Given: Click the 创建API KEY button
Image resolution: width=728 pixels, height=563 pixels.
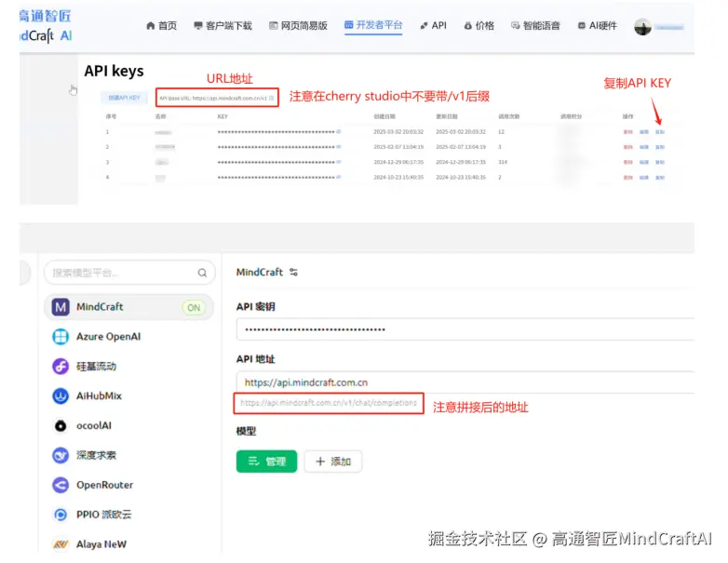Looking at the screenshot, I should pos(124,98).
